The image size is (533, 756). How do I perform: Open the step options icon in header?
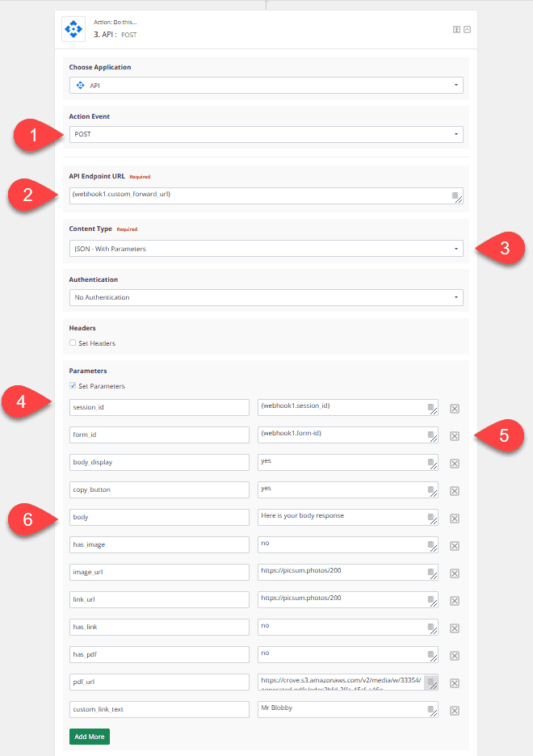point(456,29)
